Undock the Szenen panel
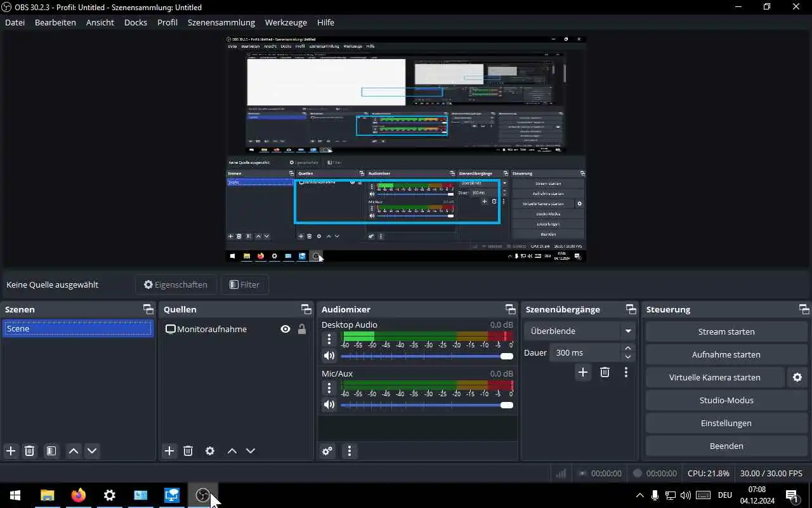This screenshot has width=812, height=508. 148,309
